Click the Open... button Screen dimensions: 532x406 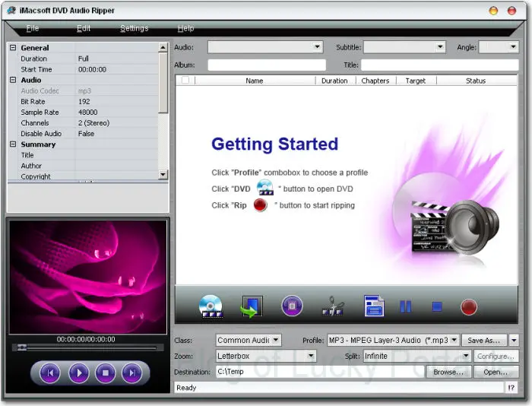click(x=496, y=372)
